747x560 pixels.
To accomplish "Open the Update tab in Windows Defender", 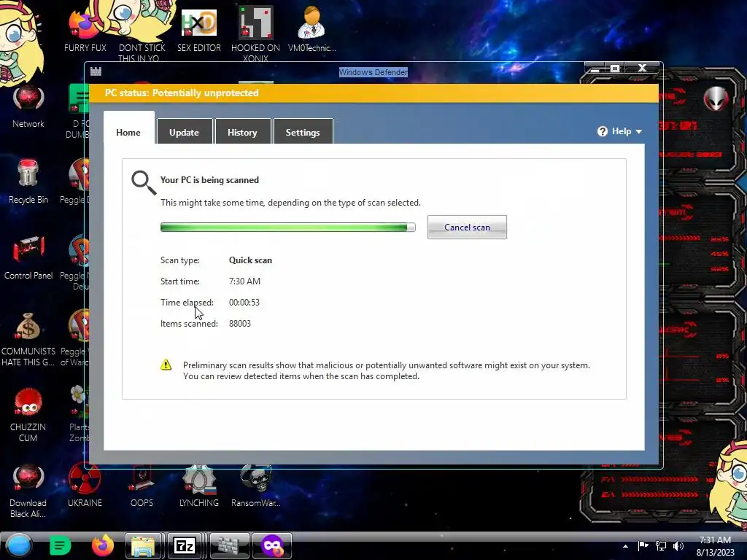I will (185, 131).
